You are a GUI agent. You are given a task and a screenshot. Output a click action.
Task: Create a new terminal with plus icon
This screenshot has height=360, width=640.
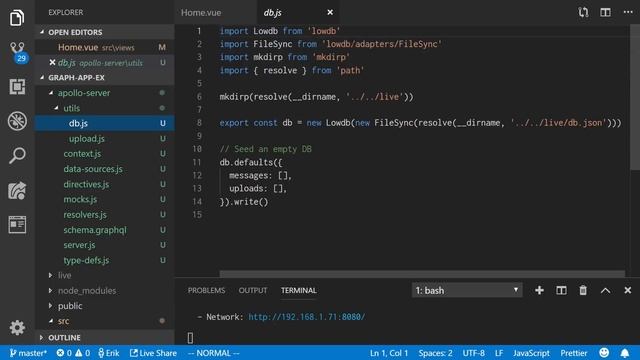(539, 290)
